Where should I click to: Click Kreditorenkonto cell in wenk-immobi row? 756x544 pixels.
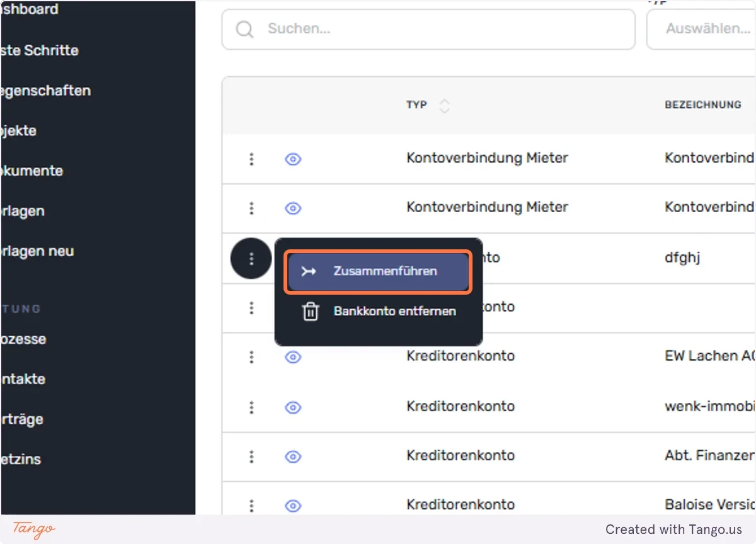[x=461, y=406]
